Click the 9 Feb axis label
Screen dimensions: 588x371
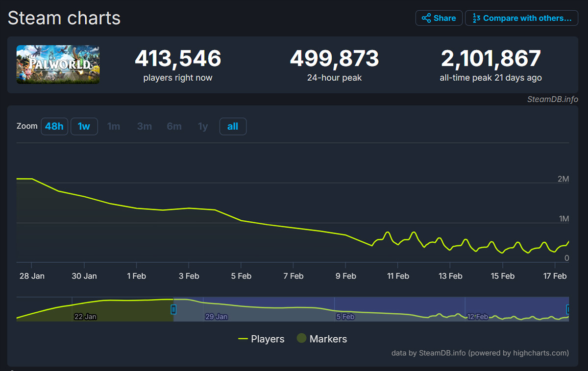click(345, 276)
